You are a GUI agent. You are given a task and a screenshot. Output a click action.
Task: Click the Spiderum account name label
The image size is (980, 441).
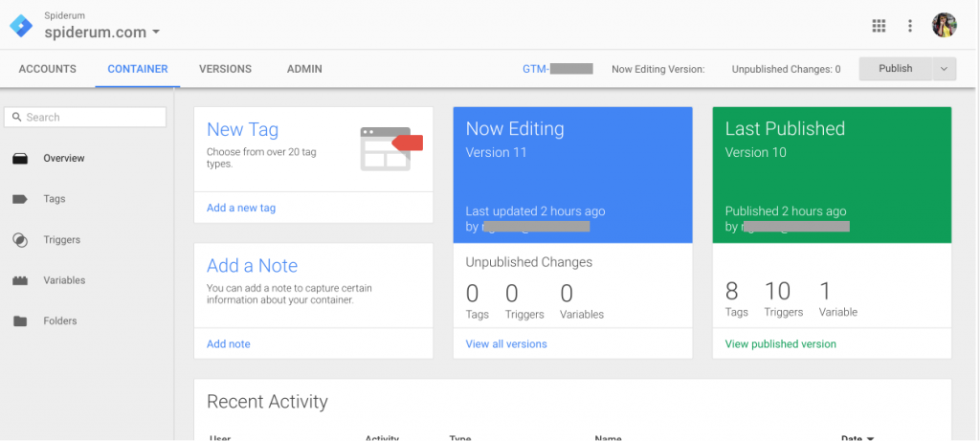[x=64, y=15]
